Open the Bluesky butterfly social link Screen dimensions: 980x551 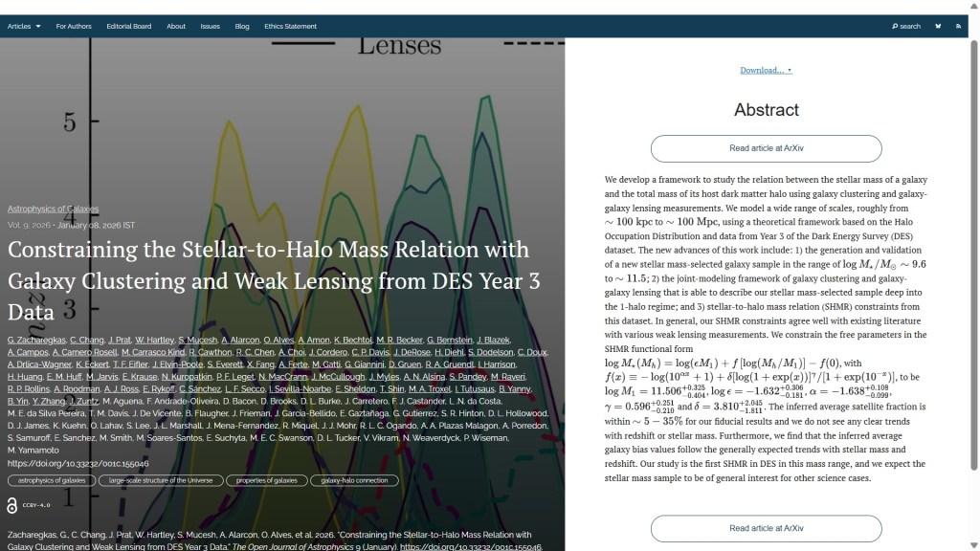pyautogui.click(x=938, y=27)
